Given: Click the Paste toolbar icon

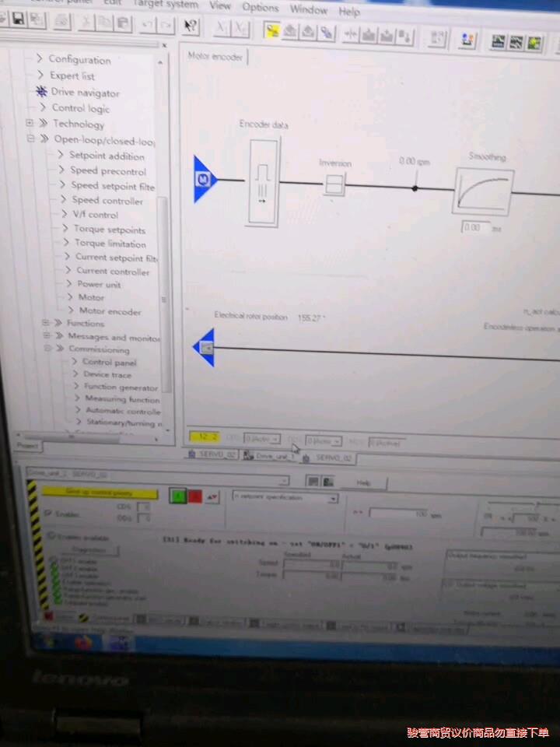Looking at the screenshot, I should click(x=123, y=23).
